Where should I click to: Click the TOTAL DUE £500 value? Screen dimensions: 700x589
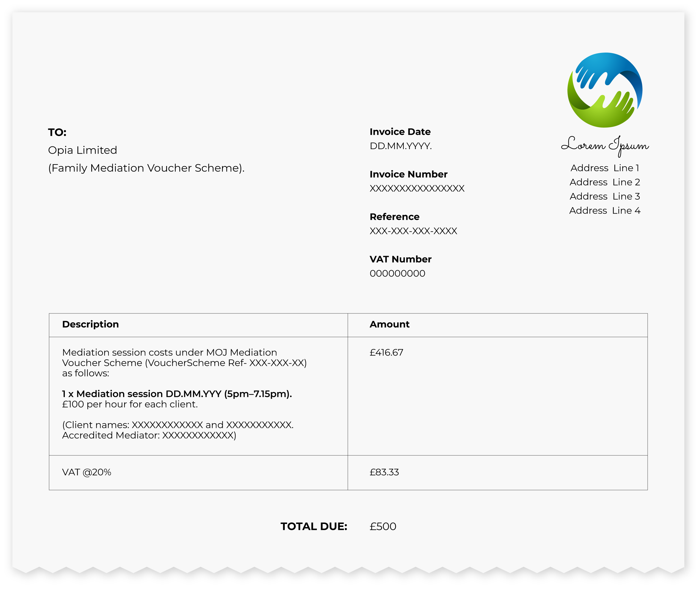click(383, 527)
